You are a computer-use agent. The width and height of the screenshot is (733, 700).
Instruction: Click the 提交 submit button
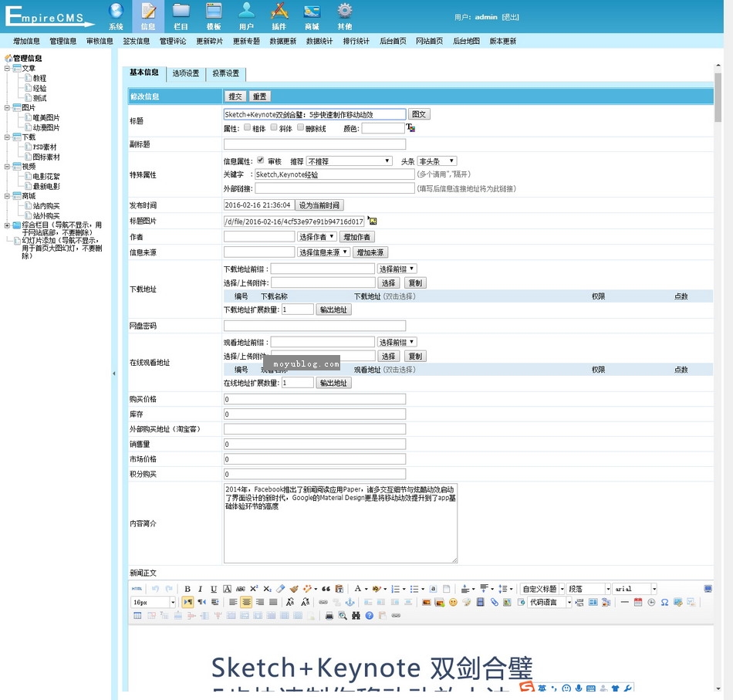235,96
